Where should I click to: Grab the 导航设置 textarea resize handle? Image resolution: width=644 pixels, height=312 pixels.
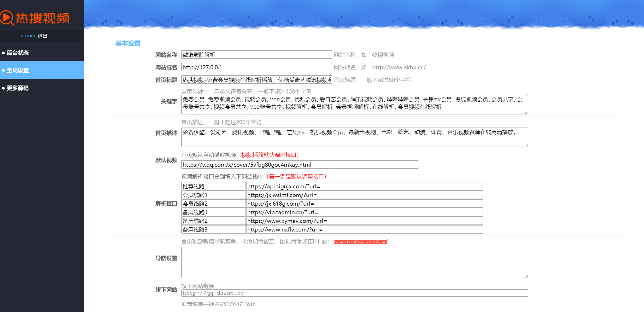click(526, 276)
